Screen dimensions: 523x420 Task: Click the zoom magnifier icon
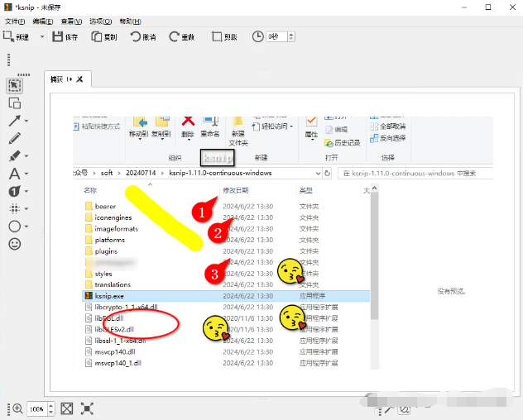17,408
